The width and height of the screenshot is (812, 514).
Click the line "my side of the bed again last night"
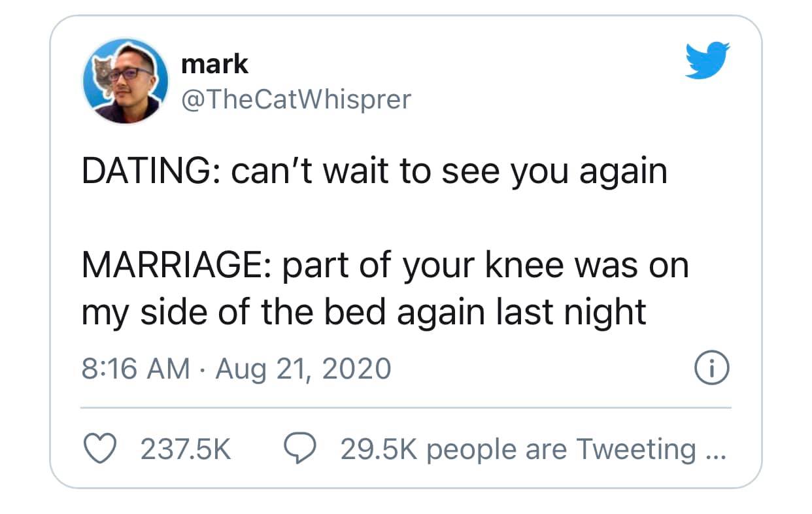(x=364, y=313)
